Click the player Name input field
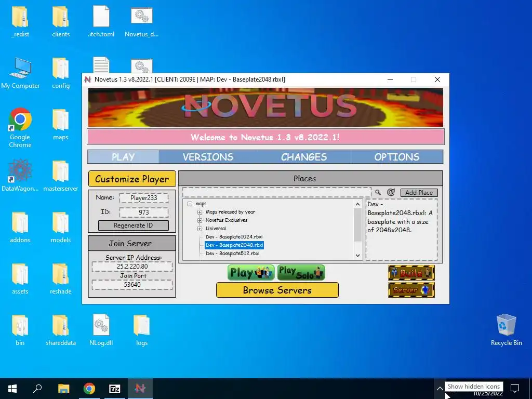 (144, 198)
